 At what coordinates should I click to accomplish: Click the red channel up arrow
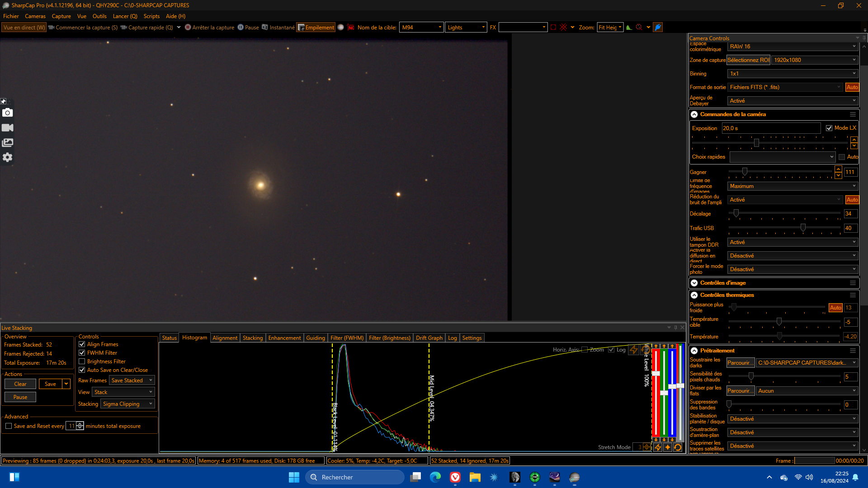pyautogui.click(x=656, y=346)
